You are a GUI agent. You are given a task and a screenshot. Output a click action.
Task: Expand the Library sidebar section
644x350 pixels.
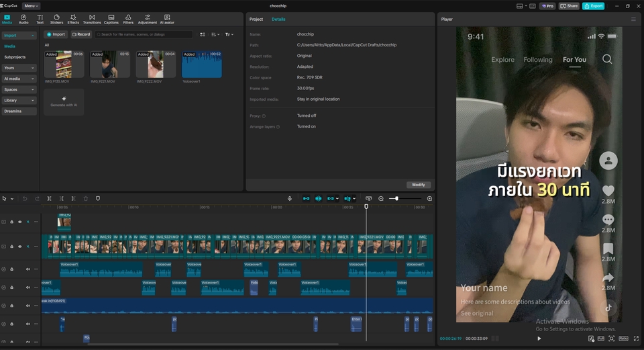coord(18,100)
